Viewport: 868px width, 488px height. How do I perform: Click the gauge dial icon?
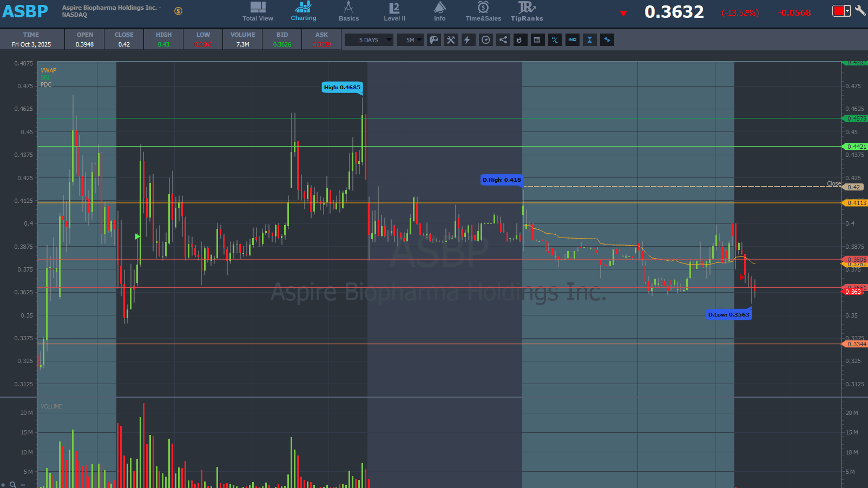pos(486,40)
